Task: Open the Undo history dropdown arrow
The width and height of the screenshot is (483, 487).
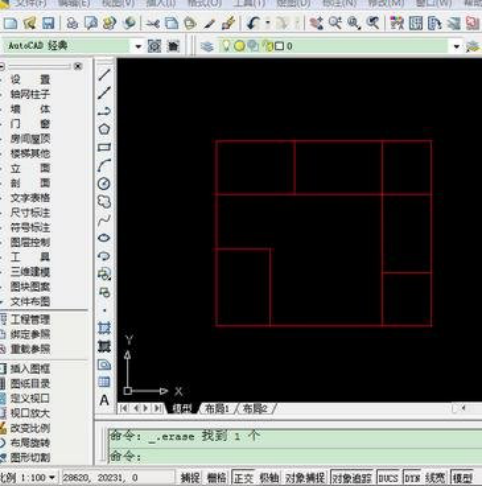Action: pos(268,23)
